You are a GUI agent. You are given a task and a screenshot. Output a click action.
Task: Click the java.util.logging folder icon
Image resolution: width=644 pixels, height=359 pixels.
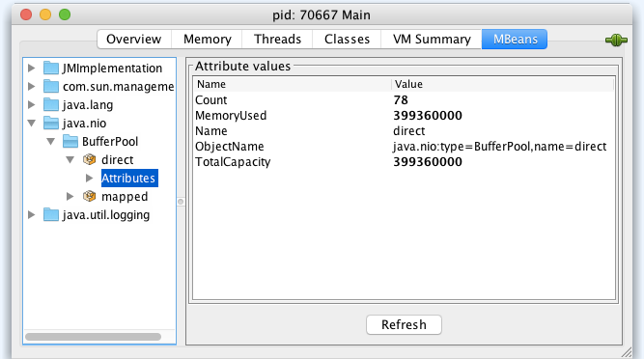click(x=51, y=214)
